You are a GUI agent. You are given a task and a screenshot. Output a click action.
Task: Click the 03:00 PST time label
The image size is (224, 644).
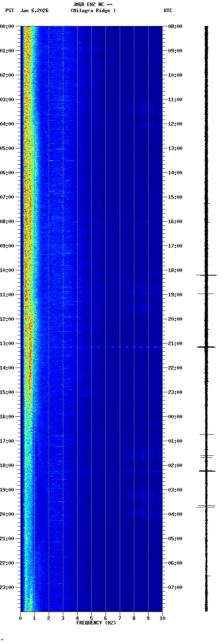click(x=7, y=100)
